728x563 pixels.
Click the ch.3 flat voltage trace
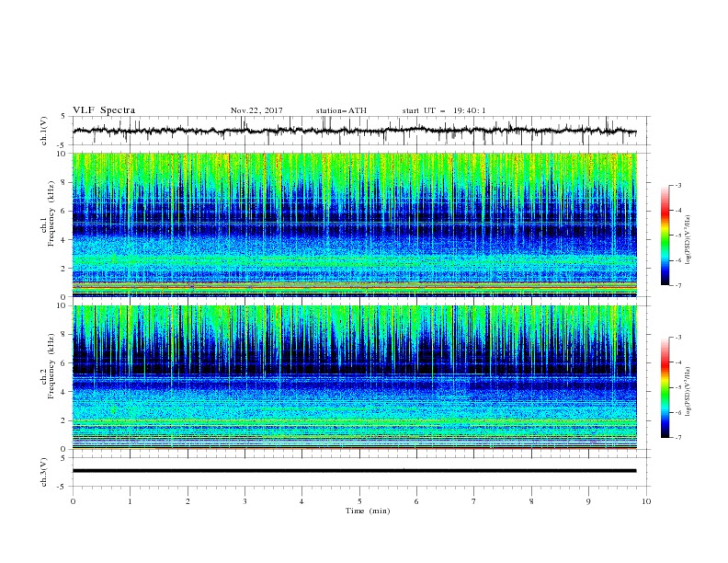coord(354,471)
